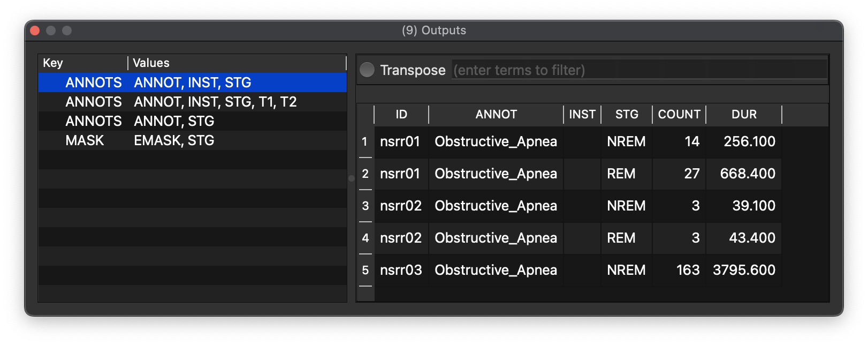The image size is (868, 345).
Task: Click the filter terms input field
Action: tap(639, 70)
